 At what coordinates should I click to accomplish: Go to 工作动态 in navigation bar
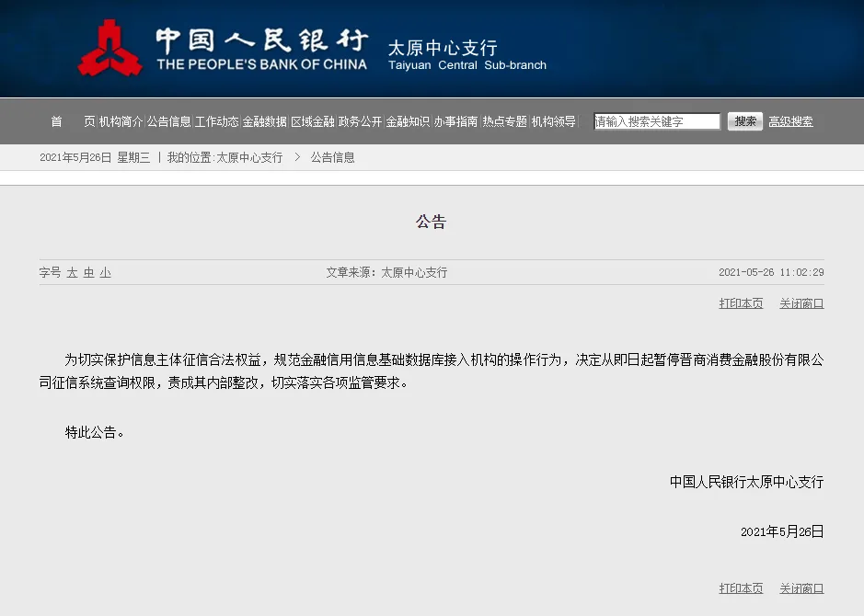(216, 121)
